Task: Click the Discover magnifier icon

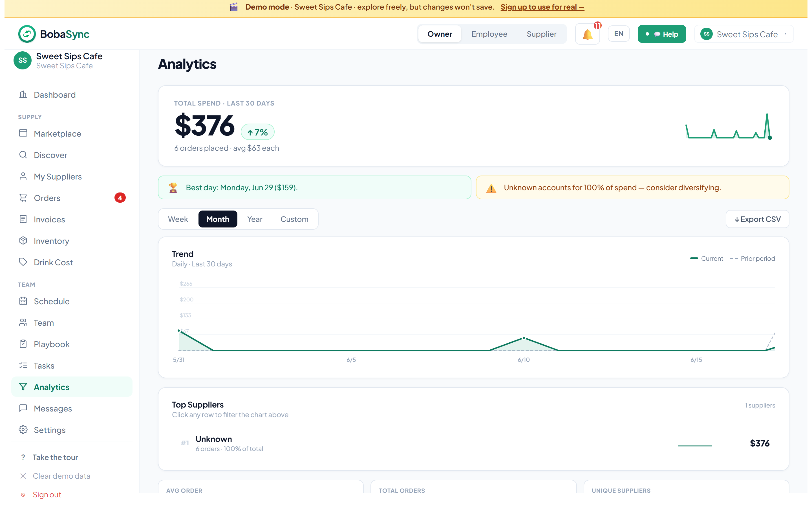Action: click(23, 155)
